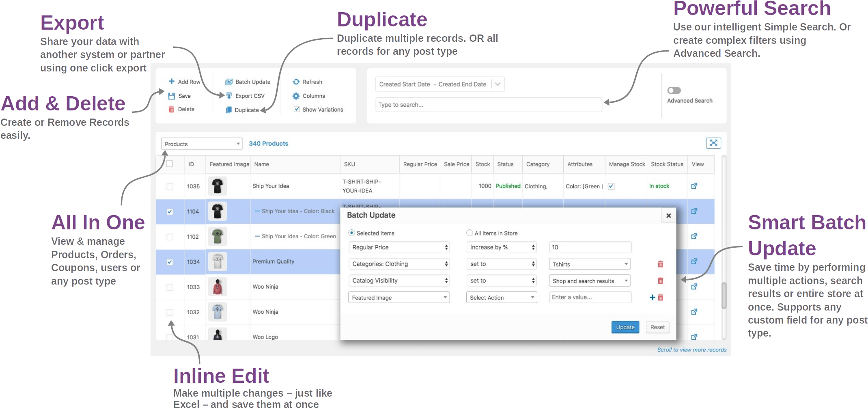Expand grid to fullscreen view
Viewport: 868px width, 408px height.
tap(713, 143)
